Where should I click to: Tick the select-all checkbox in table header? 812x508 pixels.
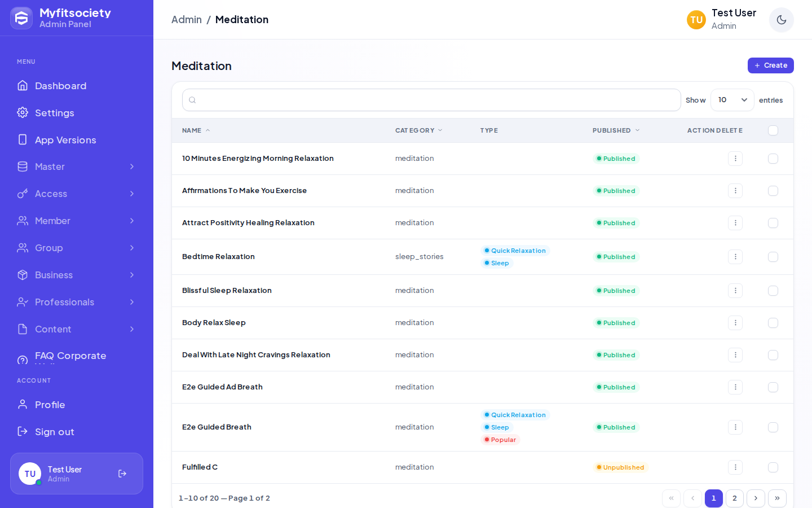773,130
